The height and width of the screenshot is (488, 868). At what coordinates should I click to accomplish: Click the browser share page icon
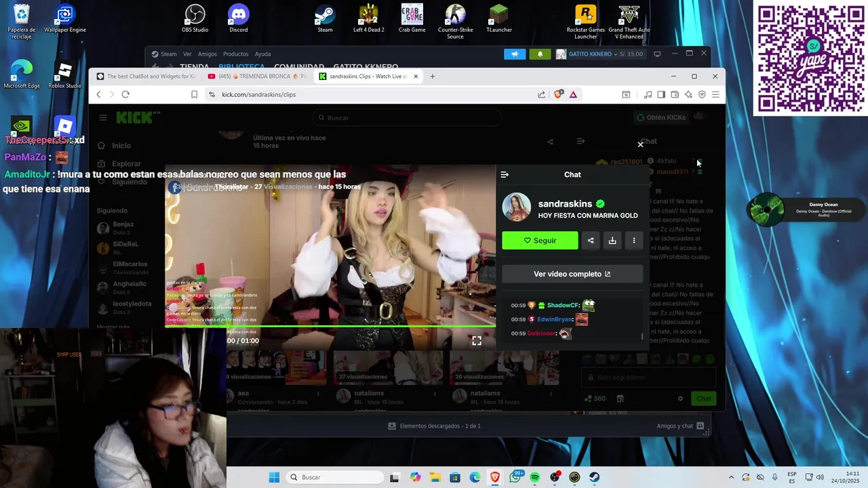541,95
